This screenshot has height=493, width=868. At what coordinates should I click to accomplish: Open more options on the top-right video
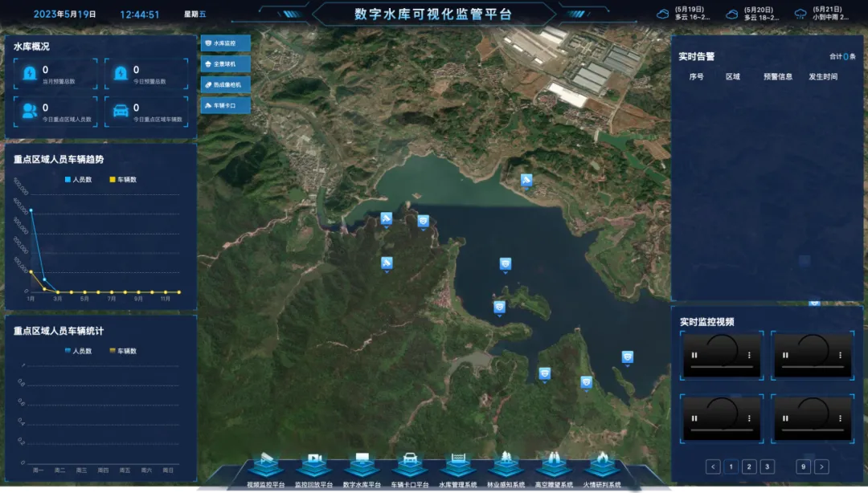[x=840, y=355]
